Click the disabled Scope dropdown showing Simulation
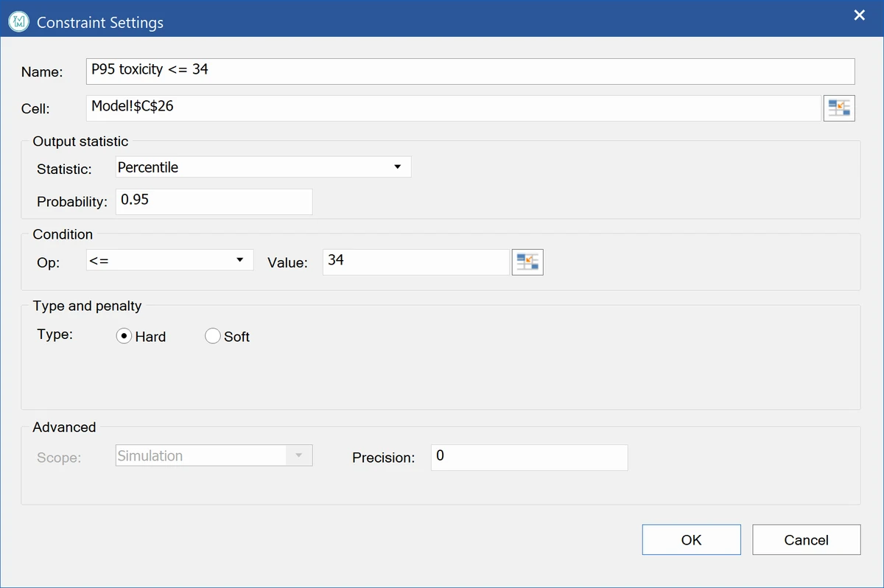 pyautogui.click(x=214, y=455)
